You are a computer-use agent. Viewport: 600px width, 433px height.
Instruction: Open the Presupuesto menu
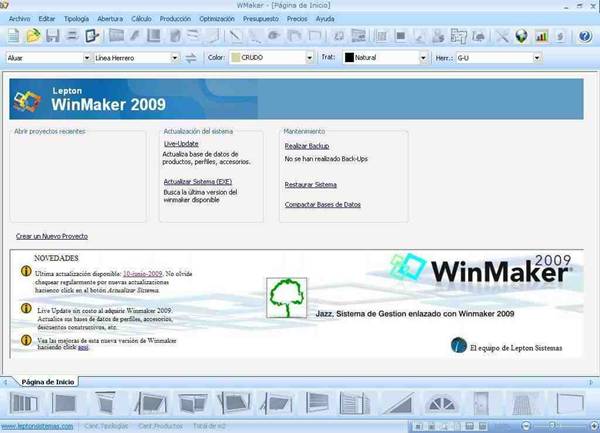click(261, 19)
